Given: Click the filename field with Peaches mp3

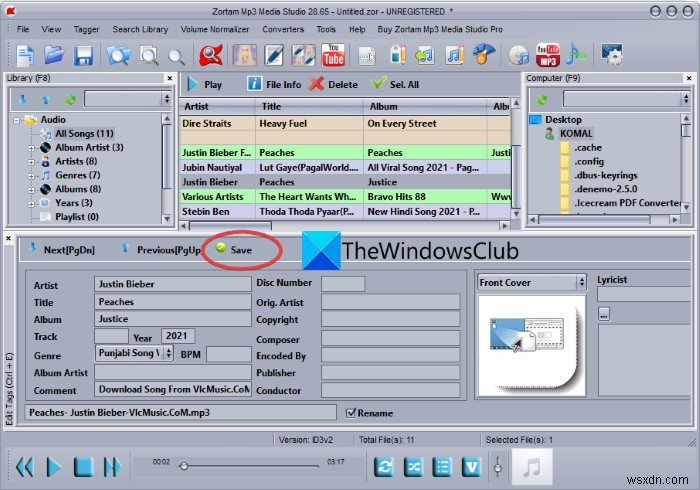Looking at the screenshot, I should (180, 412).
